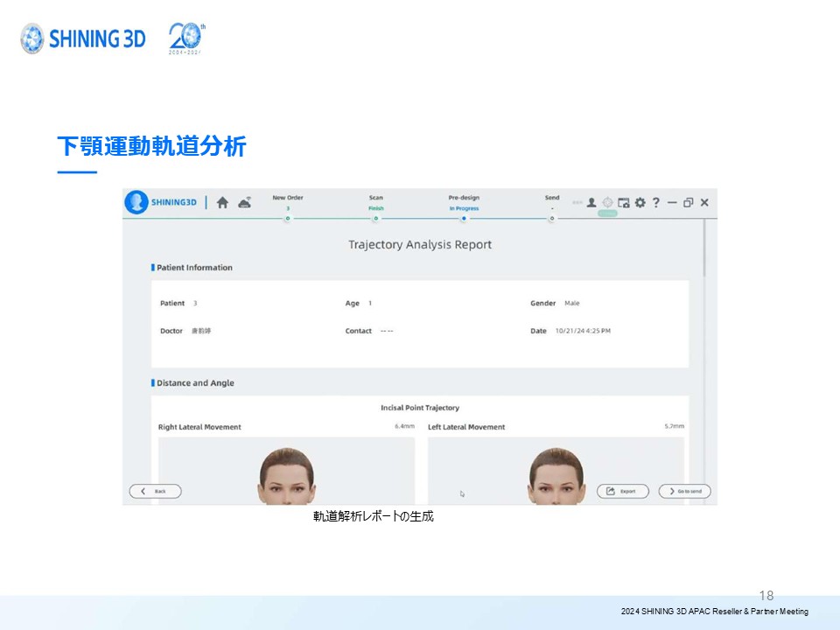Click the user account icon

point(591,202)
